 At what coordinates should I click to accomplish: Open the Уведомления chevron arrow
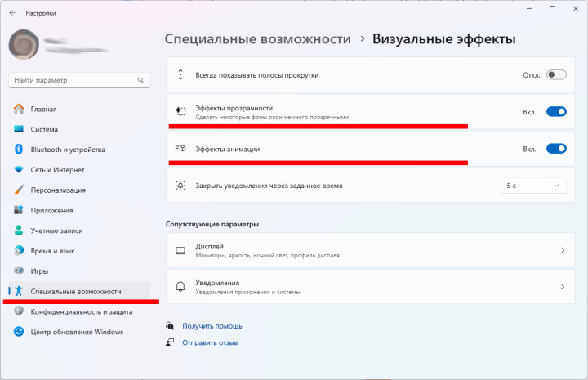[562, 287]
